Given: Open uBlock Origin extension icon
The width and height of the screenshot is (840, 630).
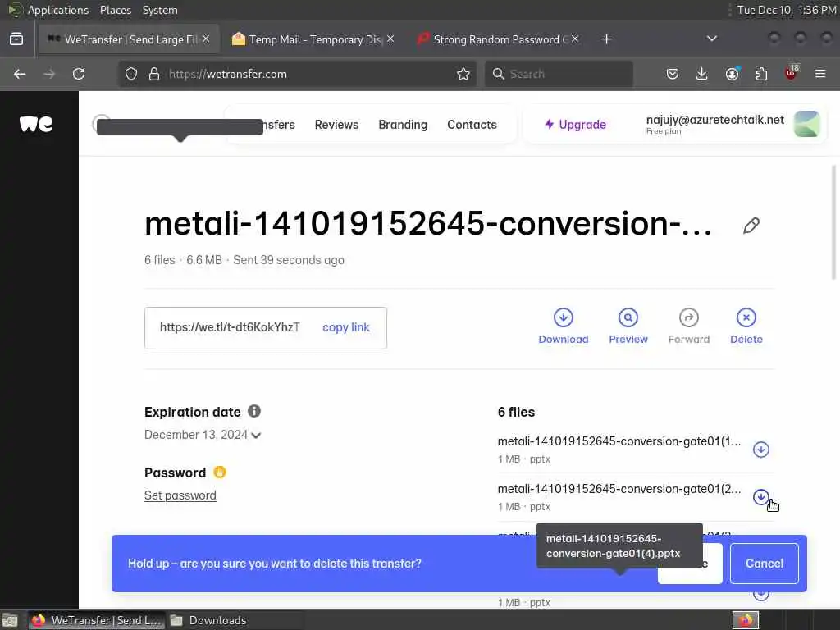Looking at the screenshot, I should coord(792,73).
